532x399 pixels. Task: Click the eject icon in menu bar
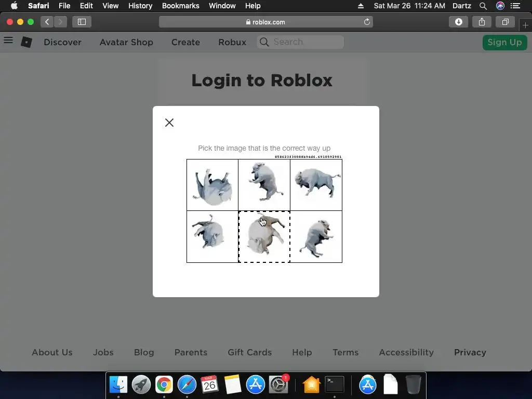pos(361,6)
